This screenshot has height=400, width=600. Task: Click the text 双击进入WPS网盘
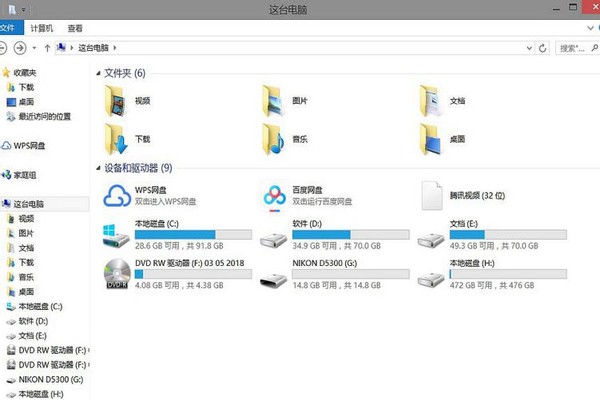click(x=165, y=201)
